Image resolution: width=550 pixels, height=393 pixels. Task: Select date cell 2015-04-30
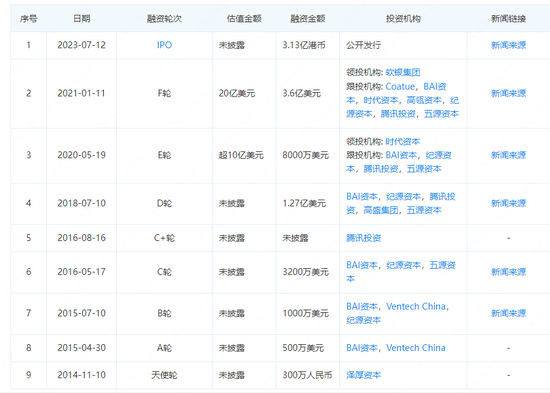(81, 348)
